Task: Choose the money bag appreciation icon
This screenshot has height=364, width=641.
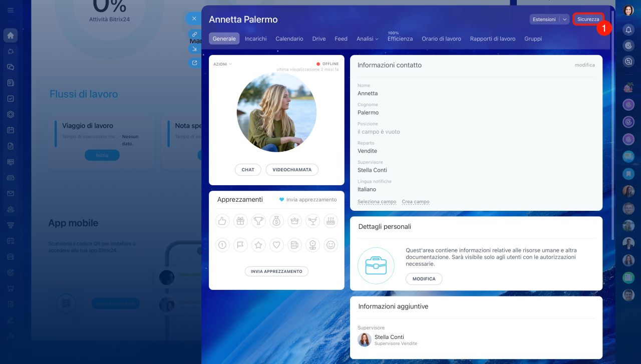Action: point(276,221)
